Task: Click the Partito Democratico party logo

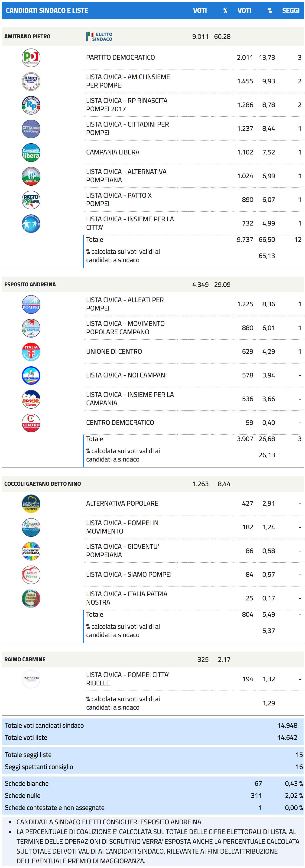Action: tap(31, 58)
